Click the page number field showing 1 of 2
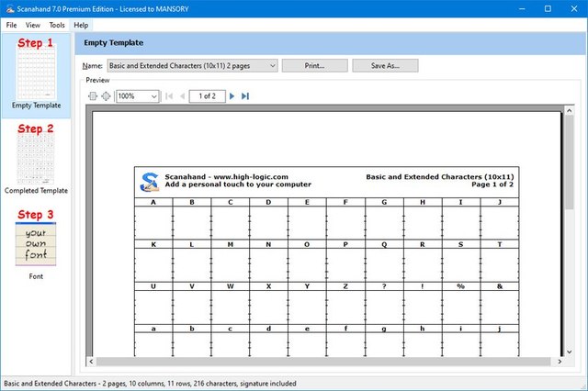 click(207, 95)
